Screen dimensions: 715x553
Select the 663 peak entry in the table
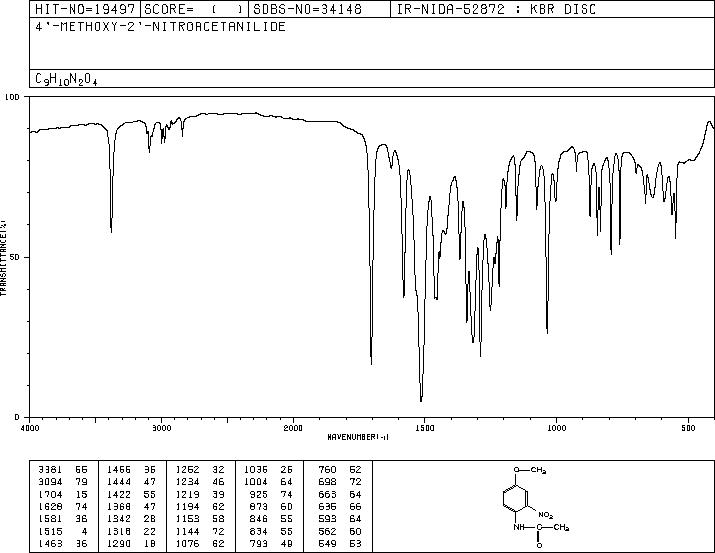340,494
